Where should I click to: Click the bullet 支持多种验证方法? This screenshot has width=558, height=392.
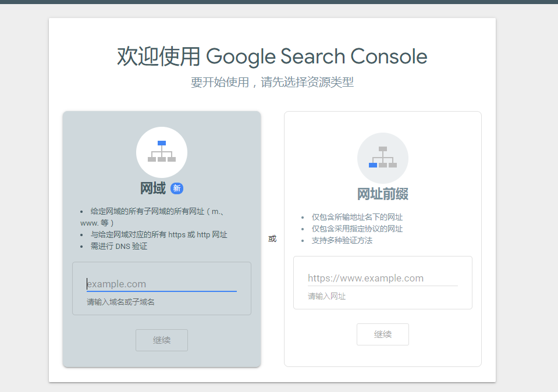coord(342,240)
